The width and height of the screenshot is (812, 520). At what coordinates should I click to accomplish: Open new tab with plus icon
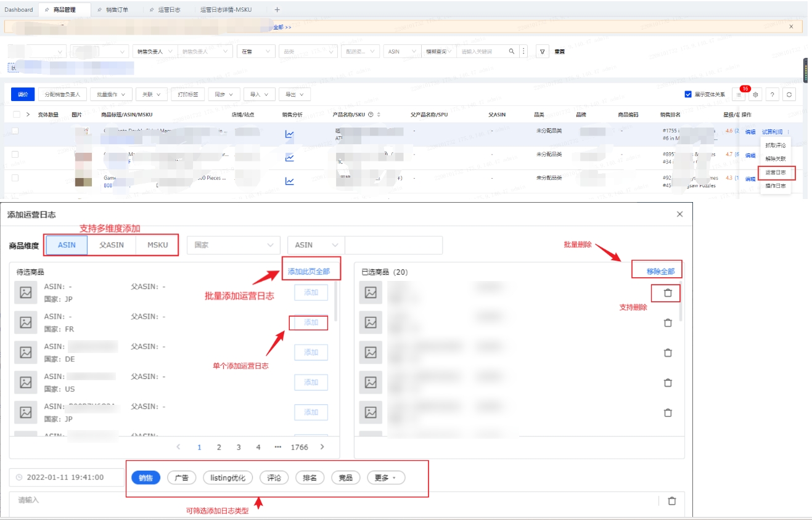pos(277,9)
